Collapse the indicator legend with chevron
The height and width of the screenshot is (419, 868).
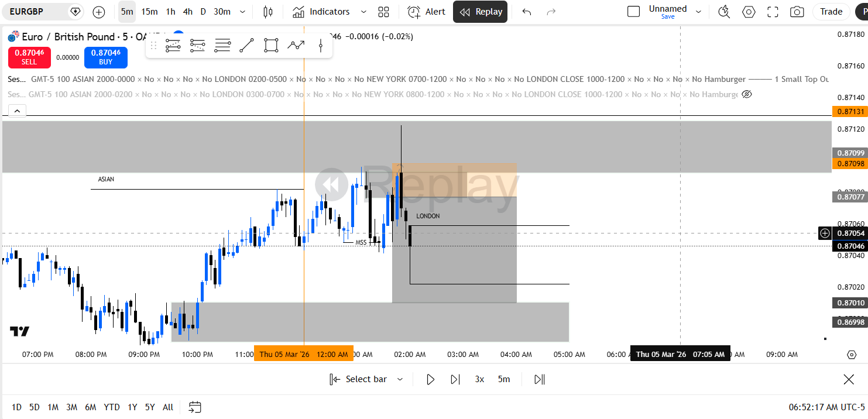pyautogui.click(x=17, y=110)
